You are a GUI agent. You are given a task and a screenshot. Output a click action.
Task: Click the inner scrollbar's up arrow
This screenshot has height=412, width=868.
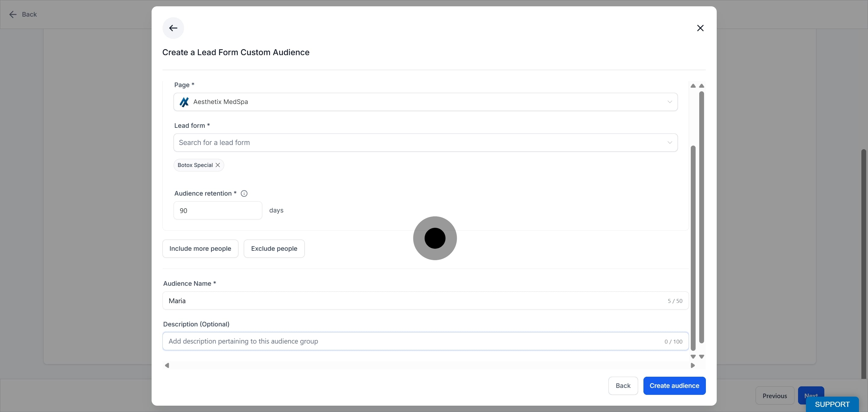(693, 86)
